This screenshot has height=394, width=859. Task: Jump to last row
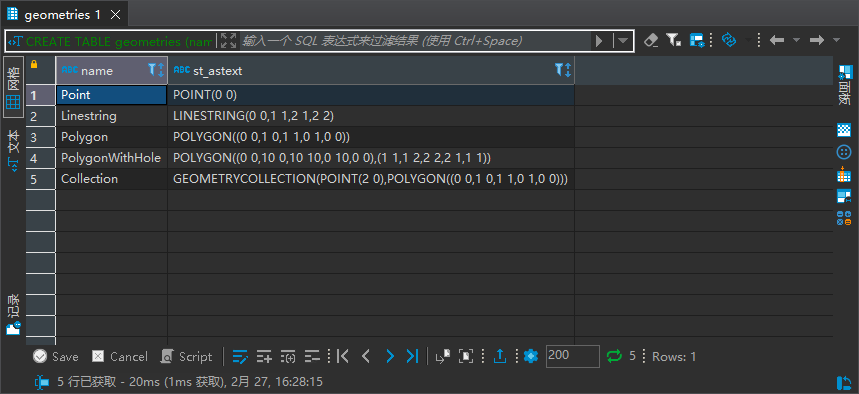(x=413, y=357)
